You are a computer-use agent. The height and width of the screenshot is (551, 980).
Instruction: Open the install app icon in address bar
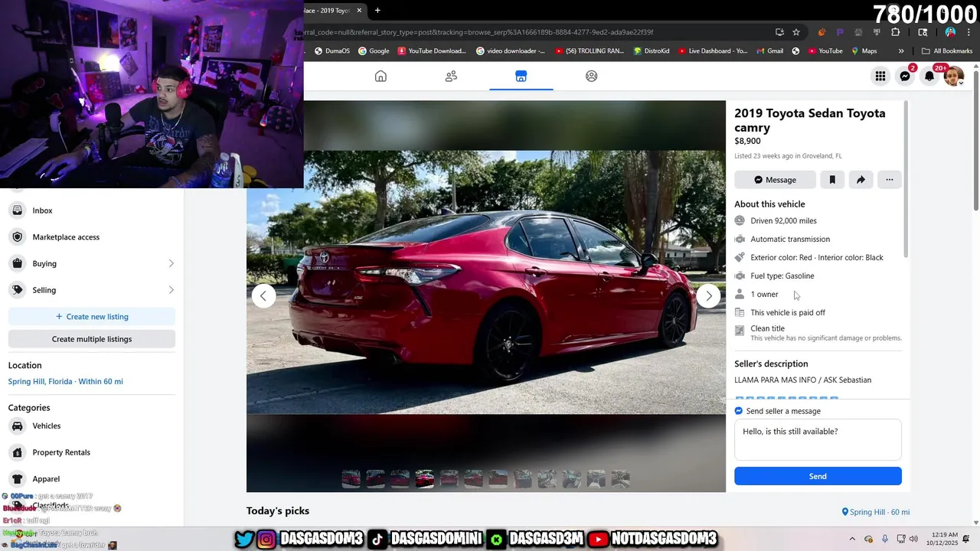(x=779, y=32)
